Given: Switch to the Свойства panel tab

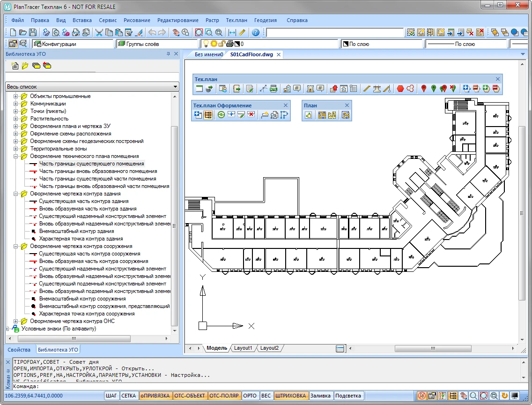Looking at the screenshot, I should [19, 350].
